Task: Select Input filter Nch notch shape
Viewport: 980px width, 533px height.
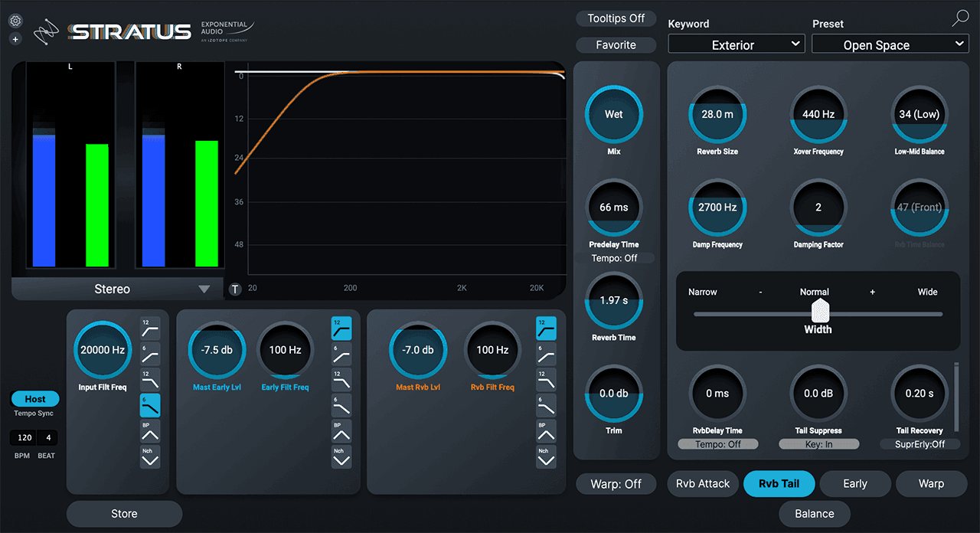Action: click(150, 456)
